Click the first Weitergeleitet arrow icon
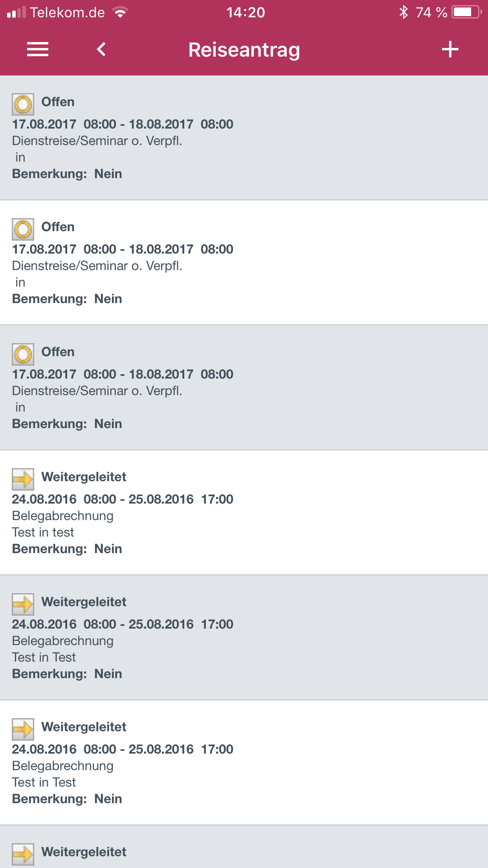Screen dimensions: 488x868 coord(23,479)
